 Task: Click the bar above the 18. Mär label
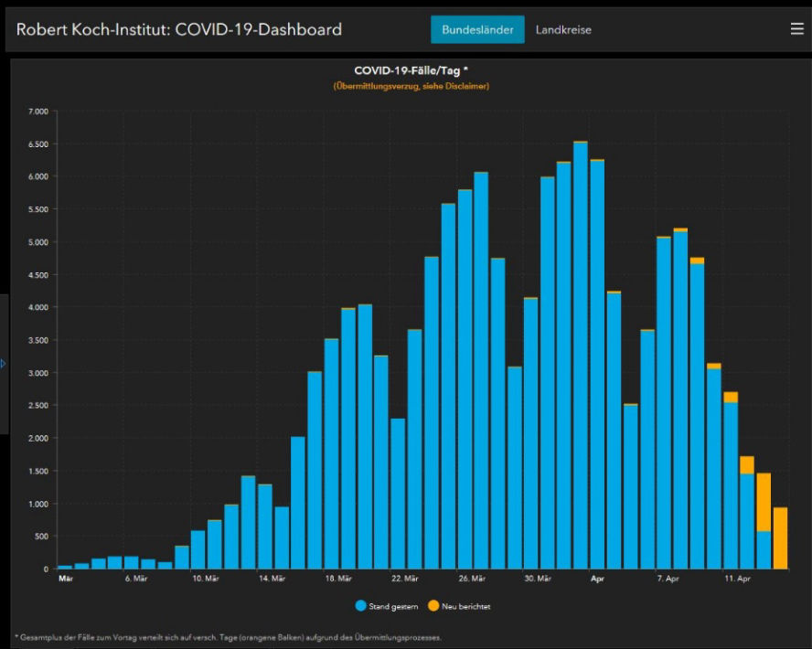tap(331, 453)
